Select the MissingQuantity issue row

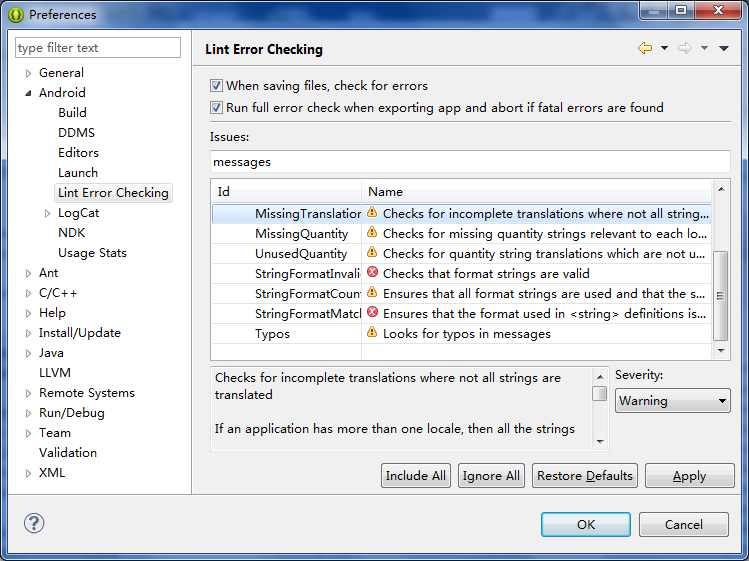tap(461, 234)
